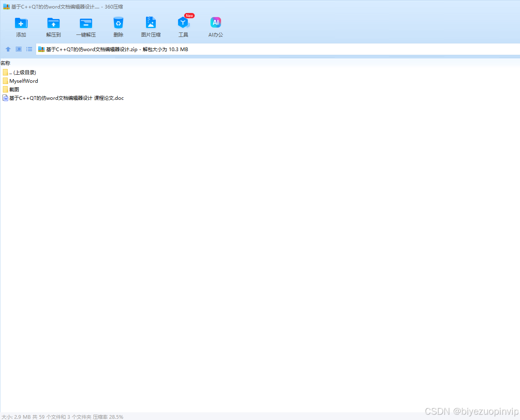Click the status bar size and compression info

(x=62, y=417)
